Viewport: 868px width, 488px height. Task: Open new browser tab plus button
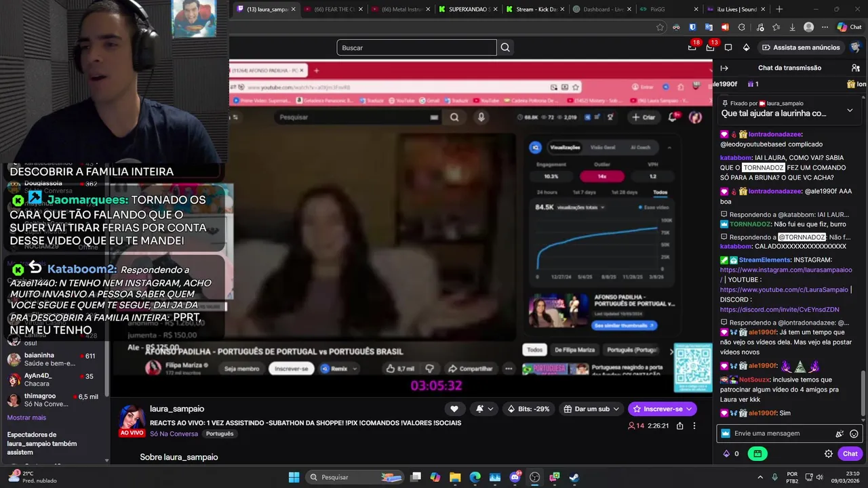coord(779,9)
